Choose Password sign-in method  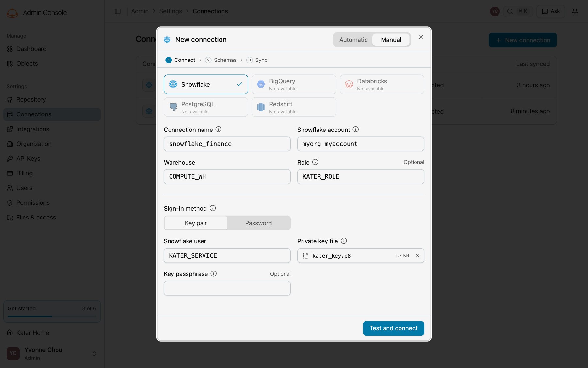click(x=258, y=223)
